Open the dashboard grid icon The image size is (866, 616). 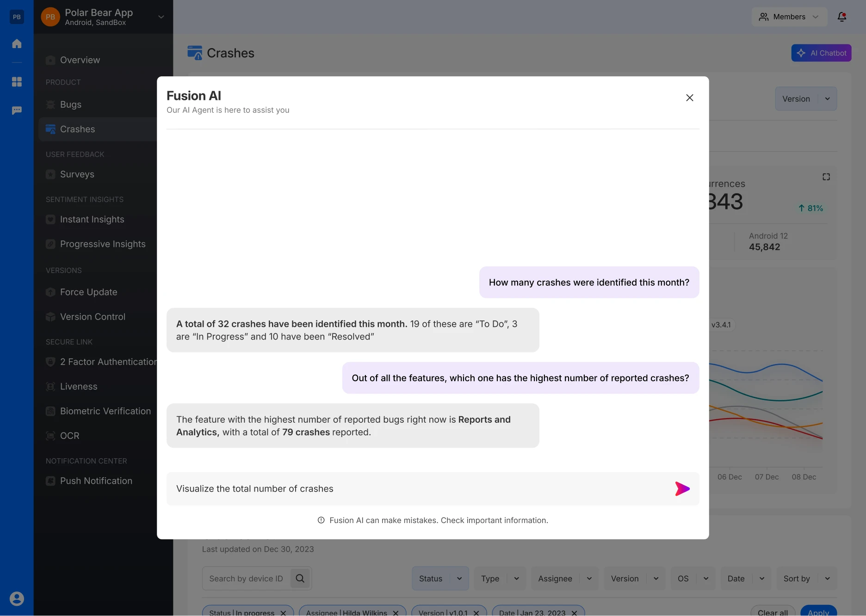click(x=17, y=82)
